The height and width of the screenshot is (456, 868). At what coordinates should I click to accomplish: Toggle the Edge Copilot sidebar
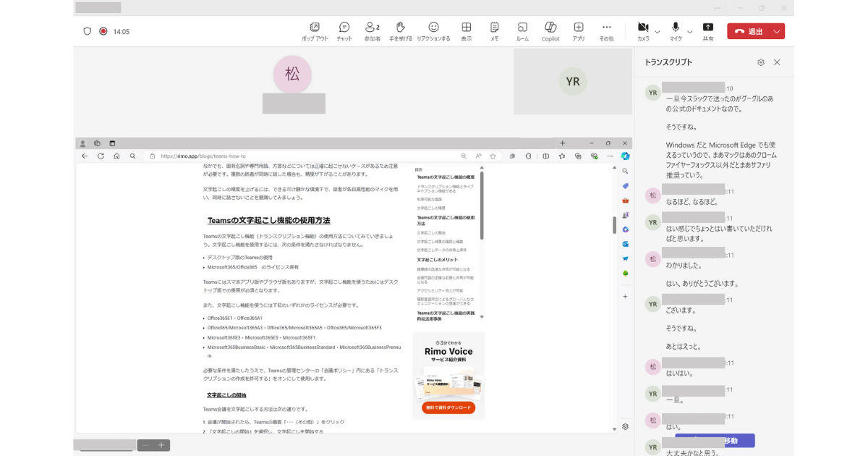625,156
